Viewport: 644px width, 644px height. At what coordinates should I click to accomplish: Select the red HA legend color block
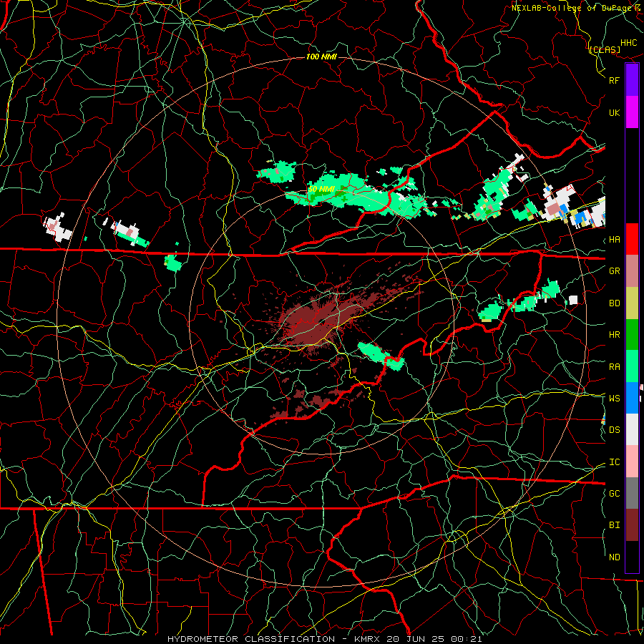(x=632, y=239)
